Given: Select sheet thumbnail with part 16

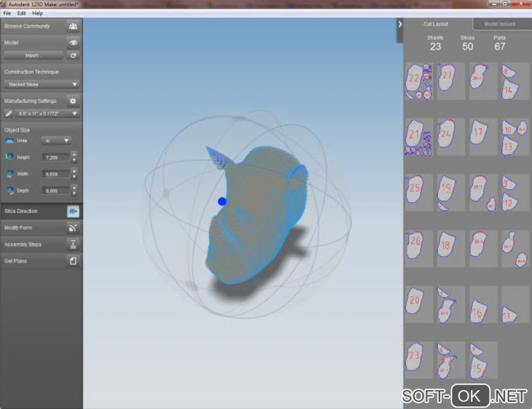Looking at the screenshot, I should click(x=483, y=305).
